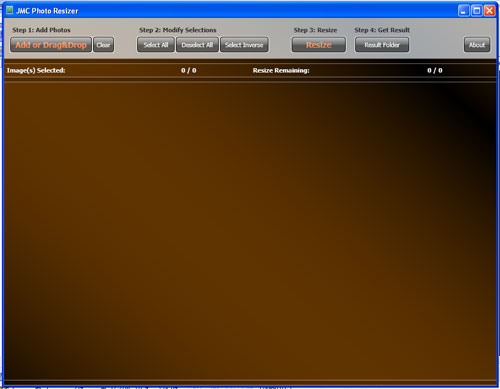
Task: Invert selection with Select Inverse
Action: tap(244, 45)
